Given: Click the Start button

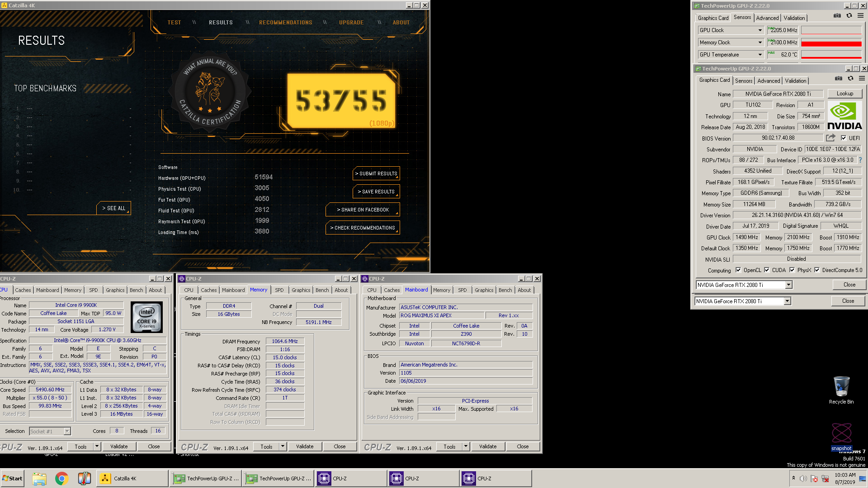Looking at the screenshot, I should pyautogui.click(x=13, y=479).
